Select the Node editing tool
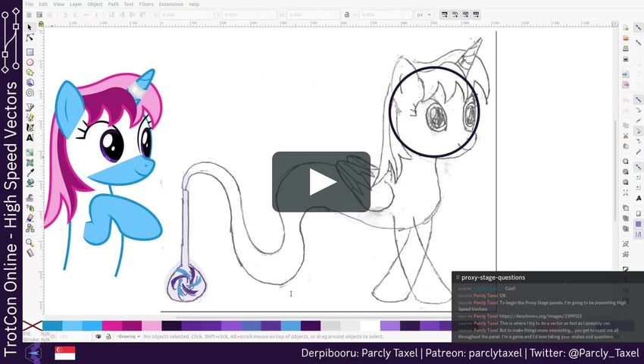Viewport: 644px width, 364px height. pyautogui.click(x=30, y=37)
